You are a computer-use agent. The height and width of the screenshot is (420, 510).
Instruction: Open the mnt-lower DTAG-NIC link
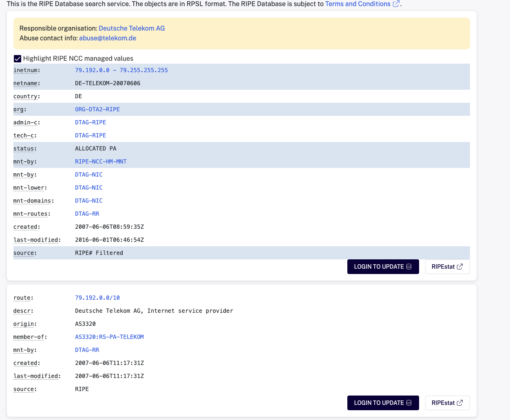(x=88, y=187)
